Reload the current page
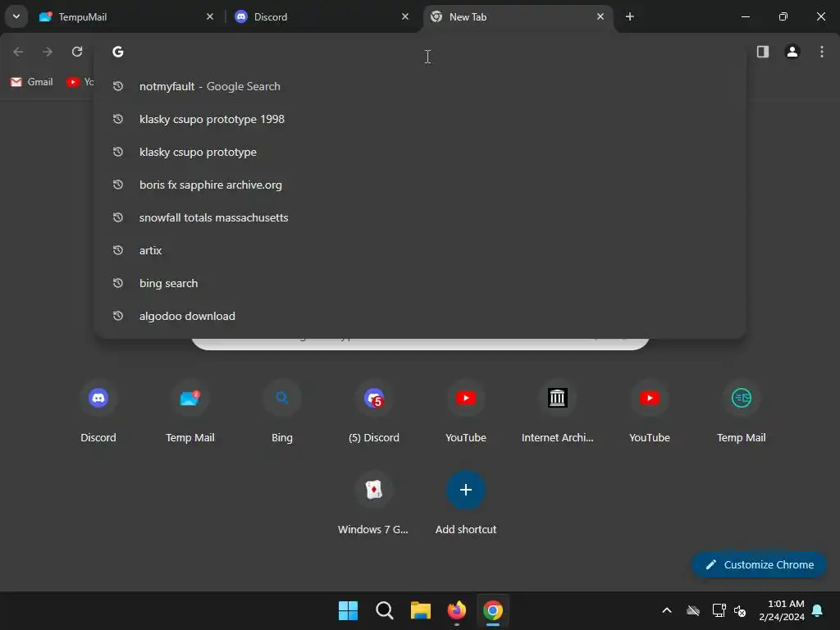The width and height of the screenshot is (840, 630). pyautogui.click(x=77, y=52)
